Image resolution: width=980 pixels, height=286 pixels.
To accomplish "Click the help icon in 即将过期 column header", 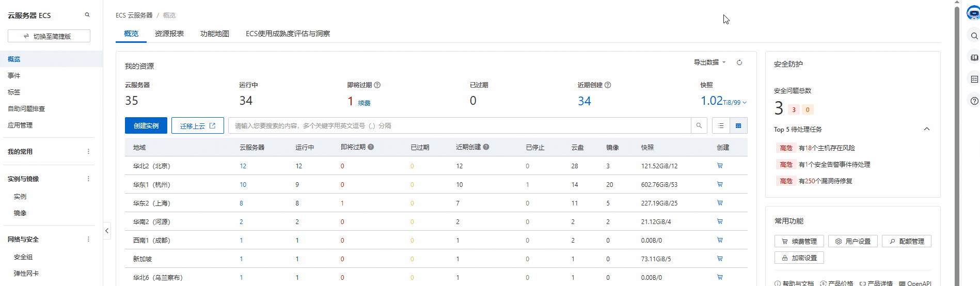I will [x=371, y=147].
